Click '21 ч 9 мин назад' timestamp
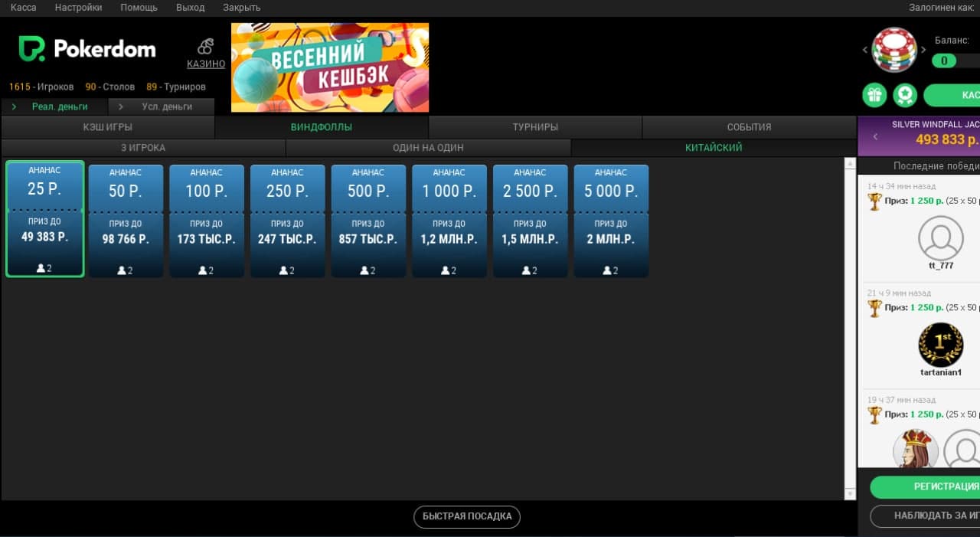Image resolution: width=980 pixels, height=537 pixels. (899, 293)
